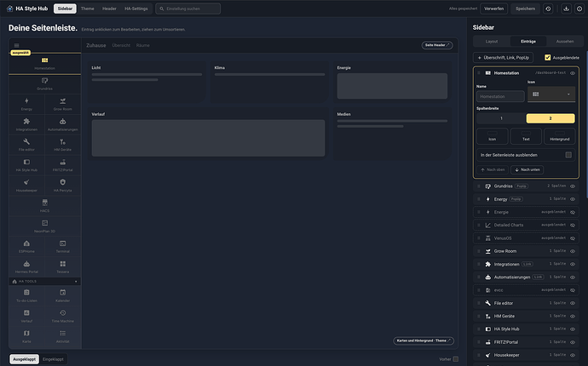Collapse the HA TOOLS section arrow
This screenshot has width=588, height=366.
click(x=76, y=282)
